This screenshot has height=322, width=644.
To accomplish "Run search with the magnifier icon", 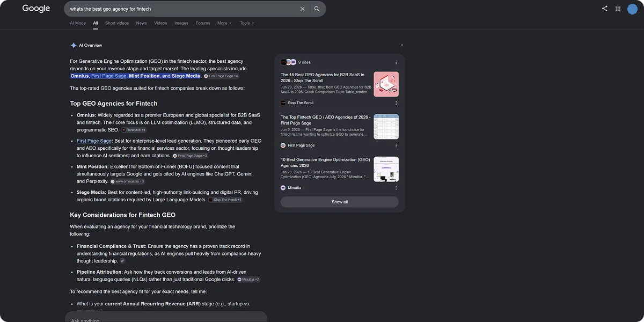I will (x=317, y=9).
